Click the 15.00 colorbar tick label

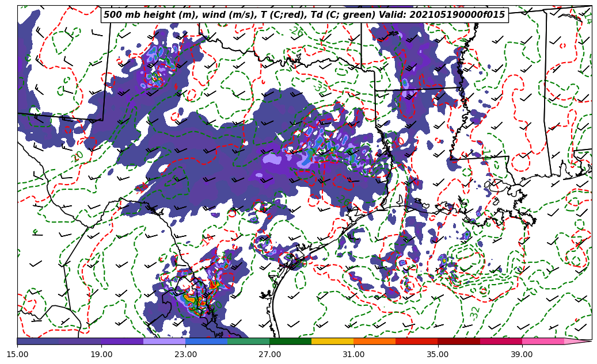17,355
